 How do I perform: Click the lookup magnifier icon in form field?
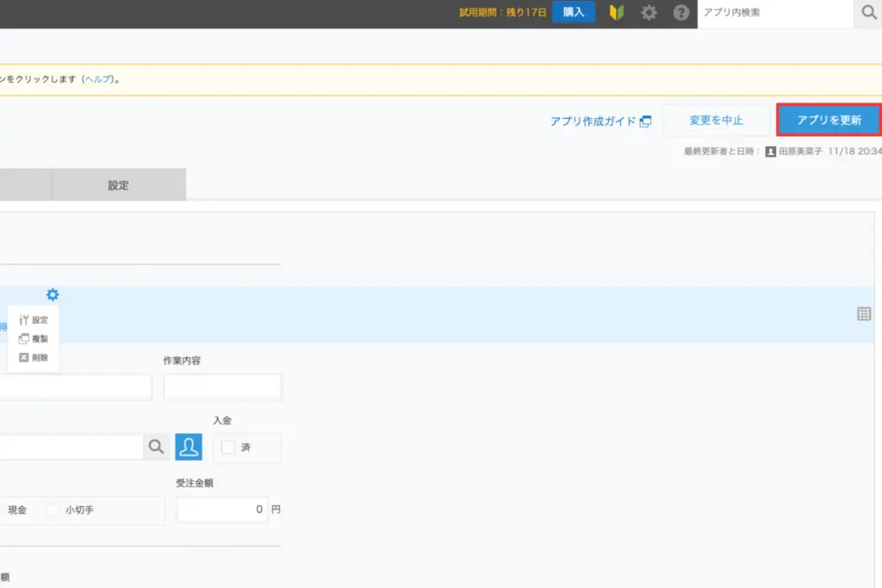pos(156,447)
